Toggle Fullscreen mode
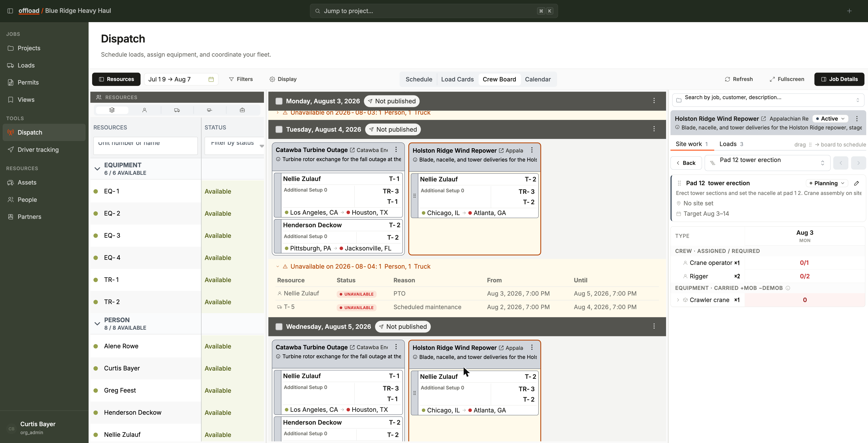868x443 pixels. 787,79
